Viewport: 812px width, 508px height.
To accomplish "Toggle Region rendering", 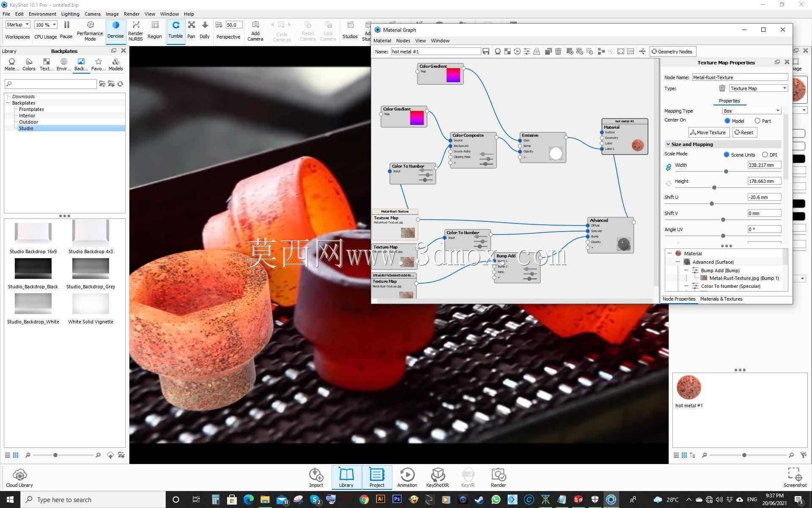I will click(x=155, y=30).
